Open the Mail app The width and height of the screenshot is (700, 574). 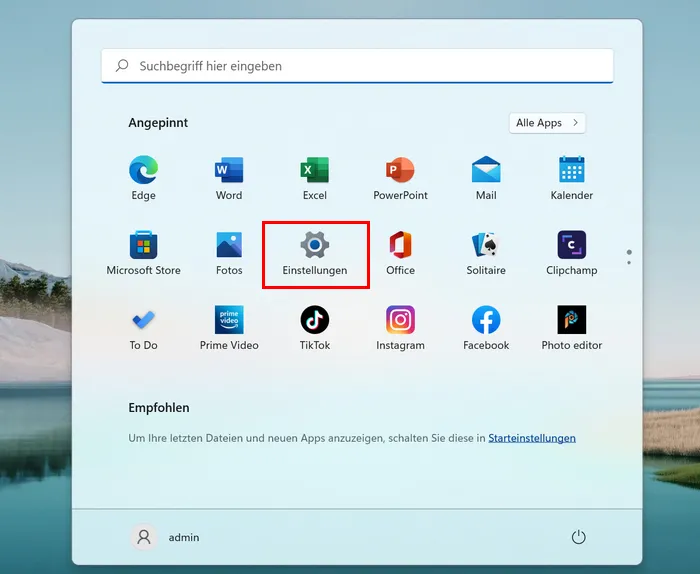486,178
